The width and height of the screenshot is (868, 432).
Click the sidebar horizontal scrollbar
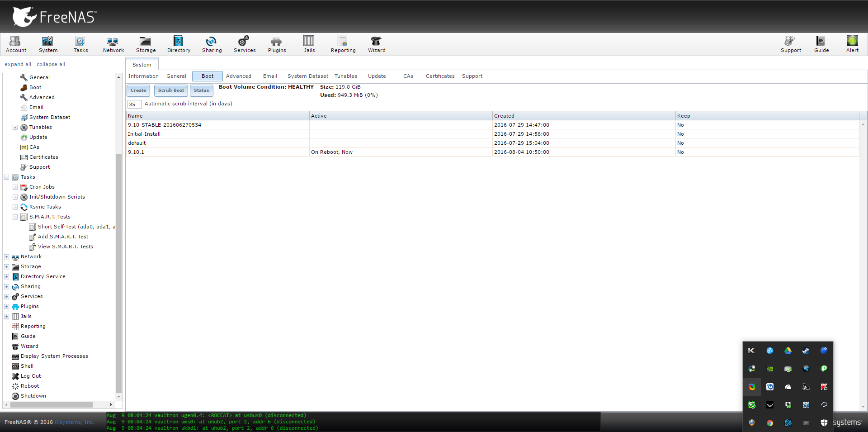[51, 404]
